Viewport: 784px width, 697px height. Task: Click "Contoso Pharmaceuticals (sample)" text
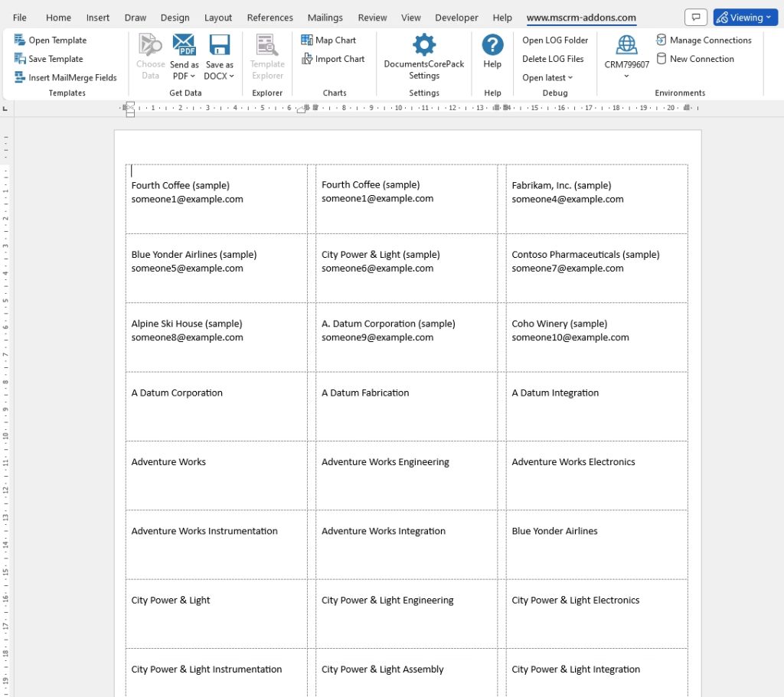pyautogui.click(x=586, y=254)
